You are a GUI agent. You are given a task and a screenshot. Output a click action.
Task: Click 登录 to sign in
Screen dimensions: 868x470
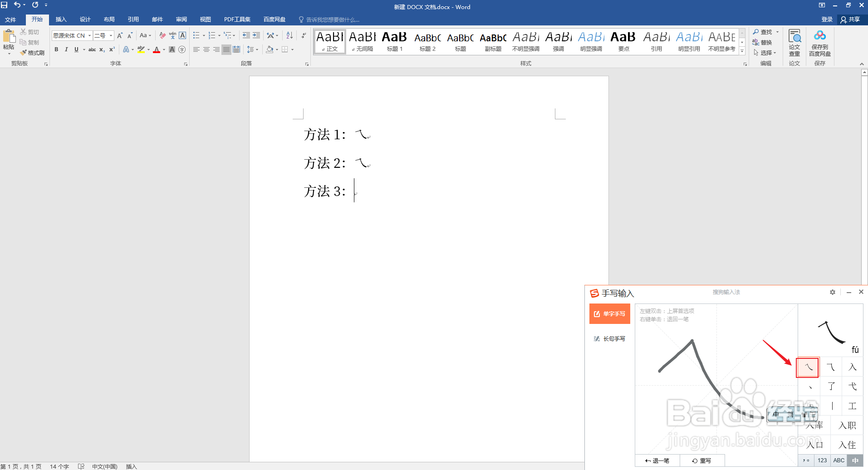pyautogui.click(x=827, y=20)
